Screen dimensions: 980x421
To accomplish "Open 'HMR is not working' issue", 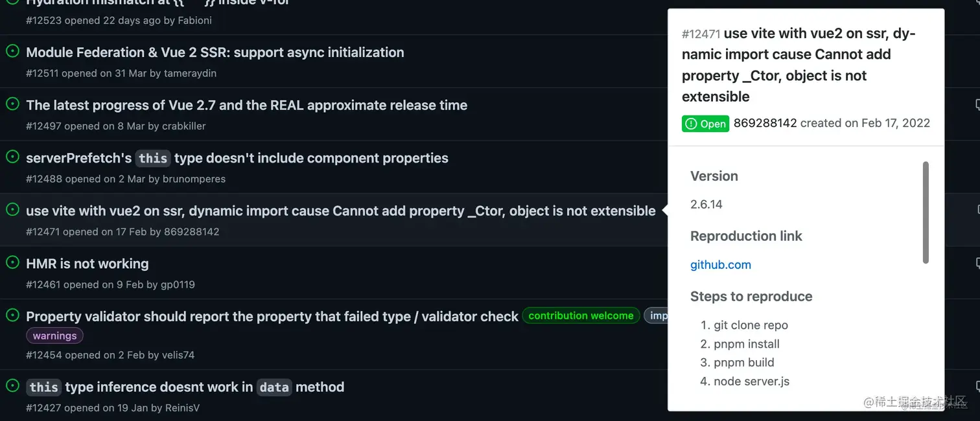I will [x=87, y=264].
